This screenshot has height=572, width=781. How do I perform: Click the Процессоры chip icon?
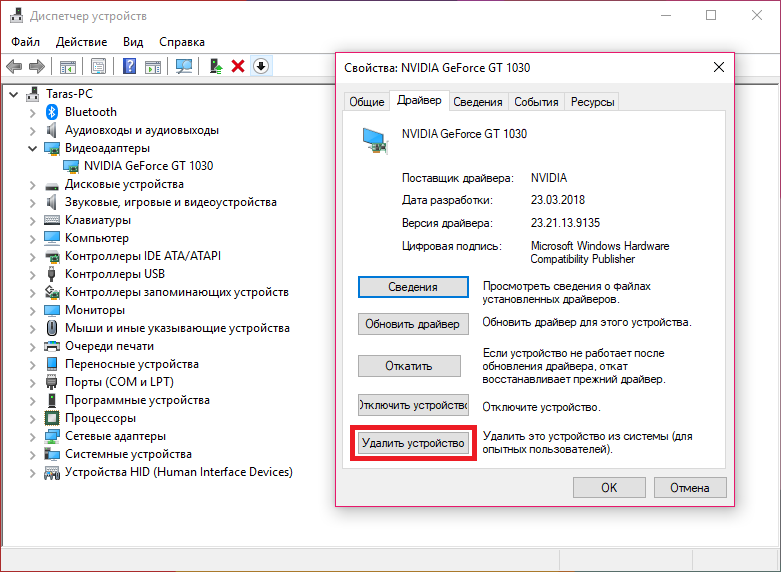click(x=52, y=418)
